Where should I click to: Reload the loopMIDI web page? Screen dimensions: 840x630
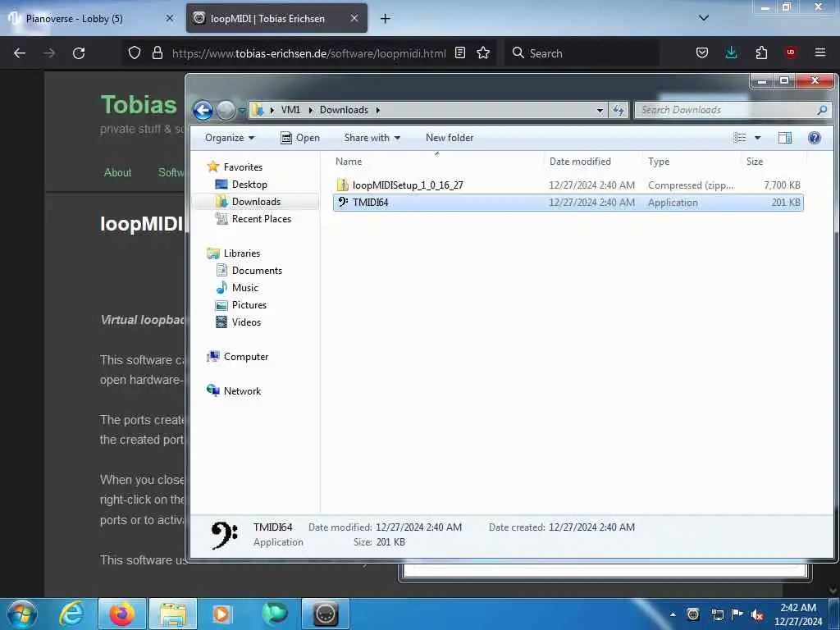[x=79, y=53]
